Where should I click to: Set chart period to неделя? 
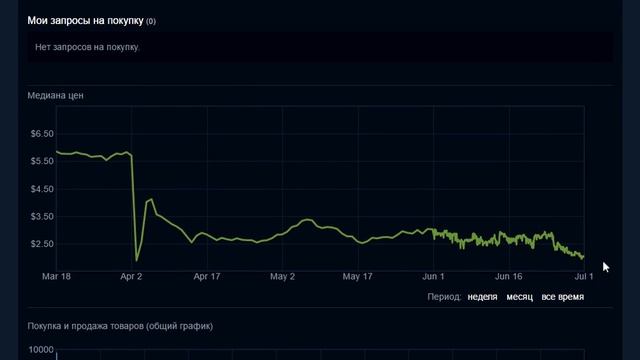[482, 297]
